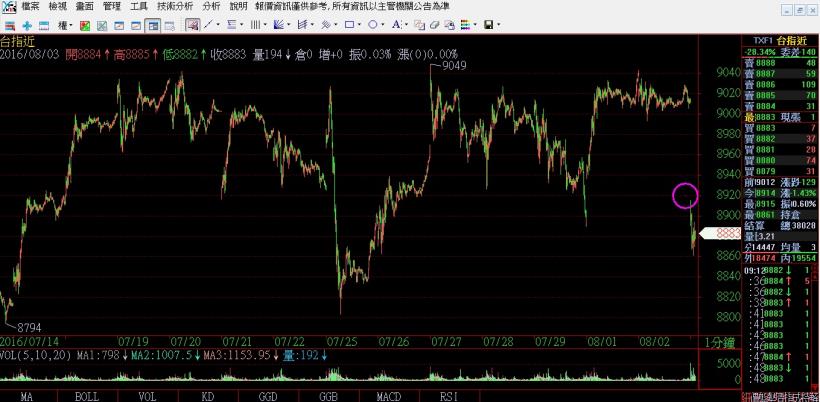Open the color palette icon in toolbar
Screen dimensions: 820x402
pos(465,24)
